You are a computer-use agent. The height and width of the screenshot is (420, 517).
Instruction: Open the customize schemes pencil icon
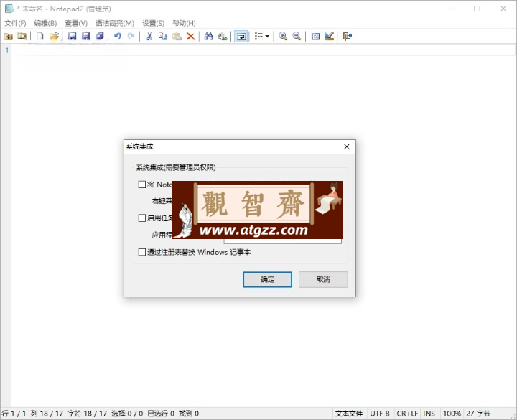click(329, 37)
